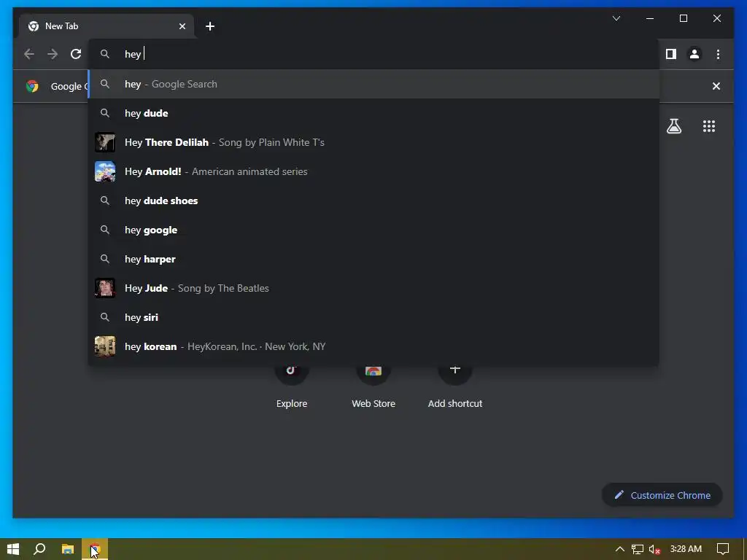The height and width of the screenshot is (560, 747).
Task: Reload the page with the refresh icon
Action: point(76,54)
